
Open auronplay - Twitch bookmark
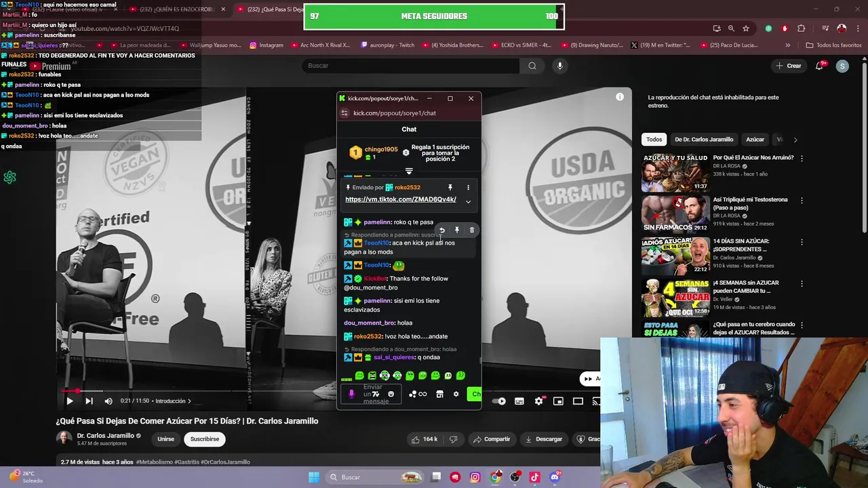[387, 45]
